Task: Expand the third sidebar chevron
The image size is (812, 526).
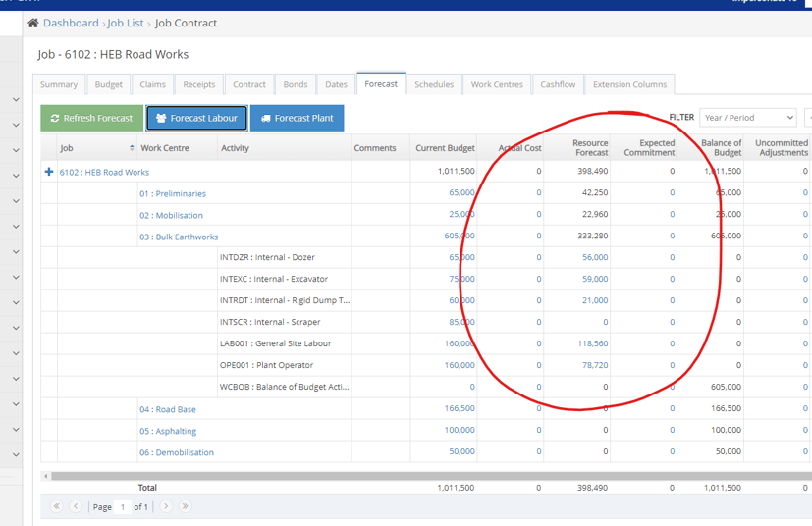Action: point(16,150)
